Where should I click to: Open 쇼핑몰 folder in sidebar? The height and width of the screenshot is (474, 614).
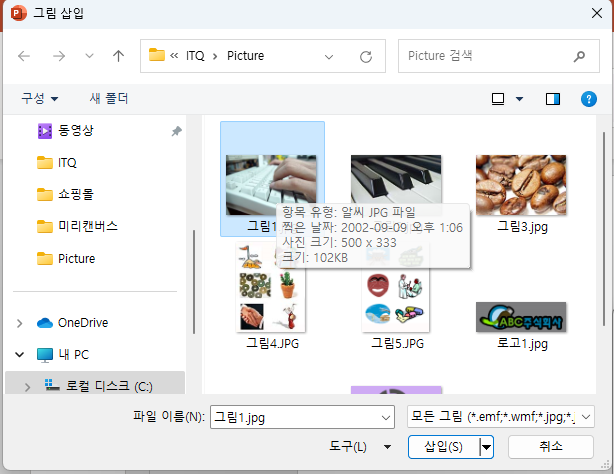(x=65, y=195)
